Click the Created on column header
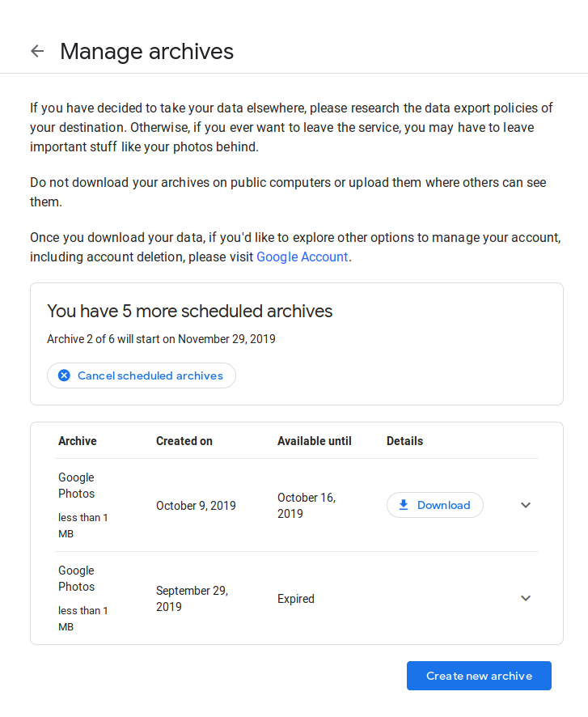 pos(184,441)
